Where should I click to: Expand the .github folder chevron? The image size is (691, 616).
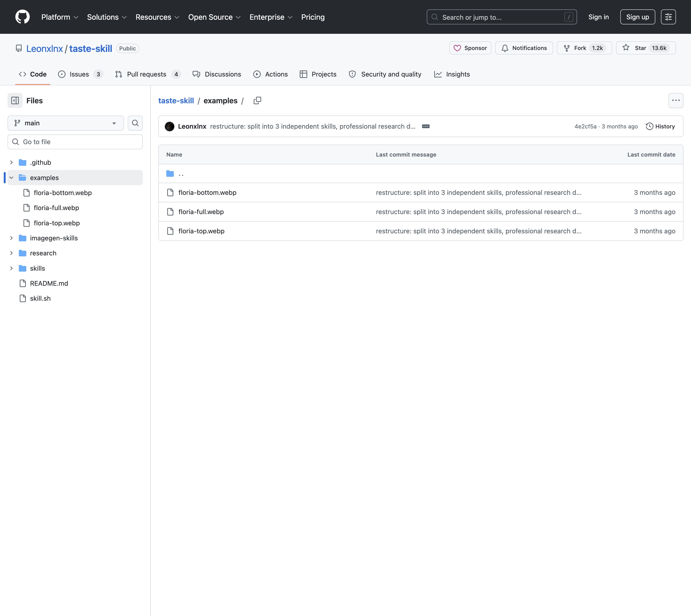point(12,162)
